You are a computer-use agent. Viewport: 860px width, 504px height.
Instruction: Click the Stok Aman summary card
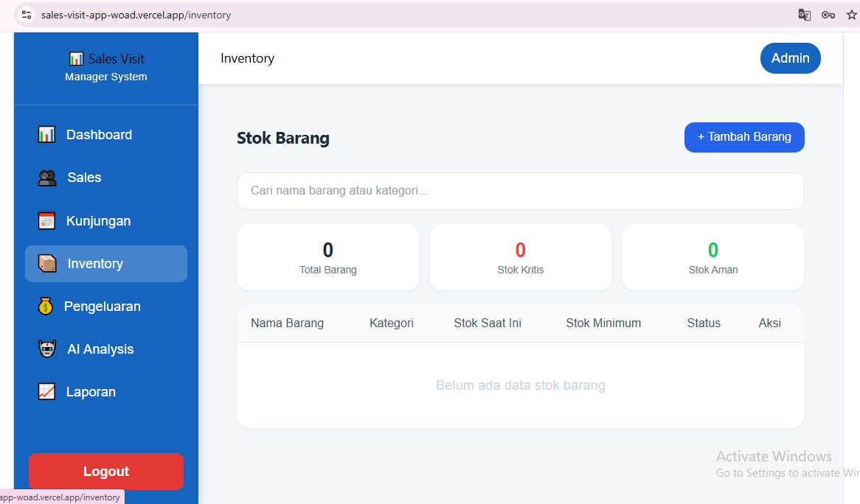(713, 257)
